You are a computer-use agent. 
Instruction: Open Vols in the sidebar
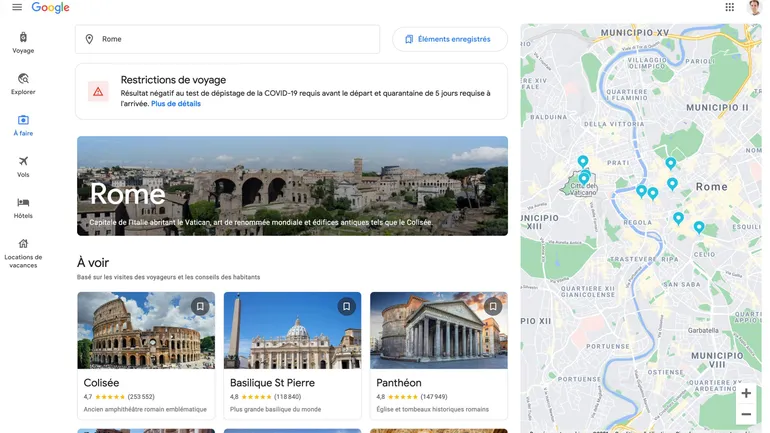(x=23, y=166)
